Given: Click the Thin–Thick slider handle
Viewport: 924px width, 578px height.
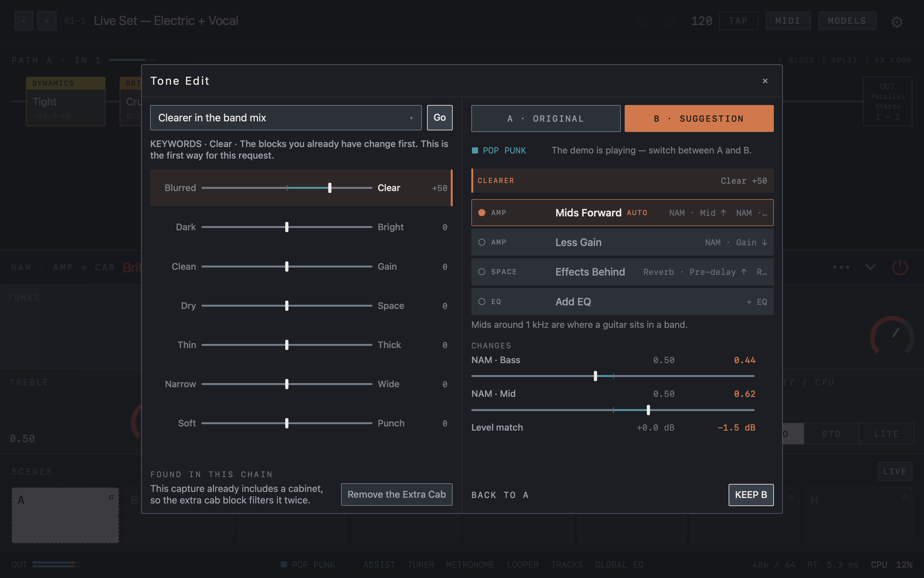Looking at the screenshot, I should tap(287, 345).
